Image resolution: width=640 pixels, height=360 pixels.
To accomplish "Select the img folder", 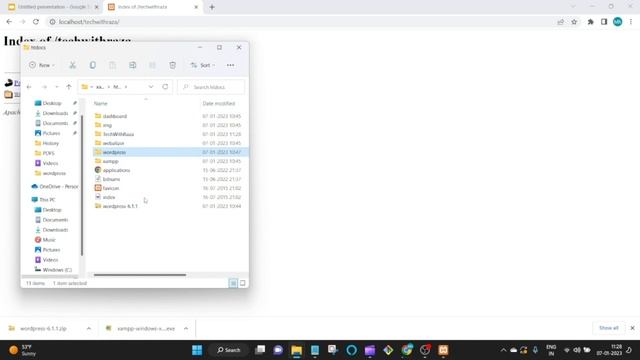I will (107, 125).
